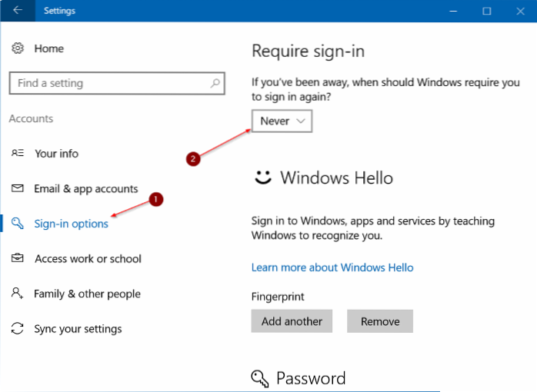Click the Sign-in options key icon
537x392 pixels.
17,224
